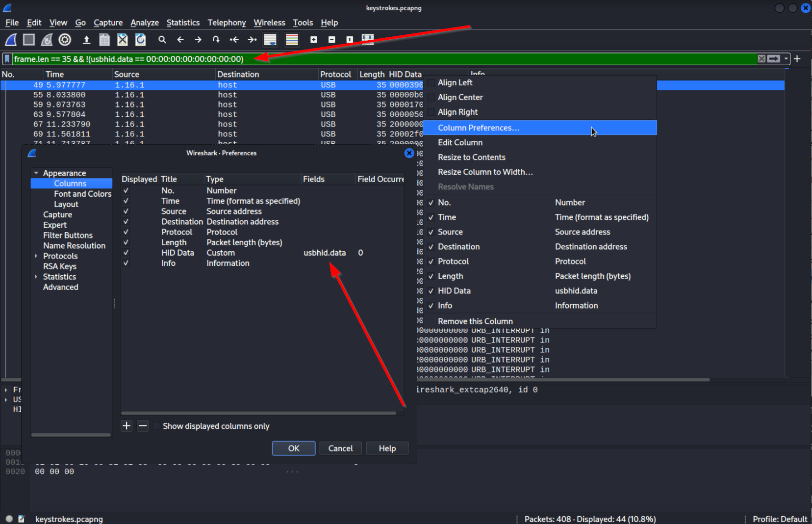Open the File menu
The width and height of the screenshot is (812, 524).
coord(12,23)
